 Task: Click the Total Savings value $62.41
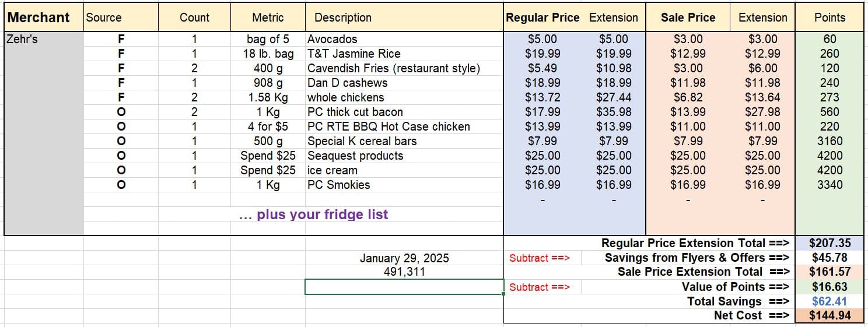[829, 301]
